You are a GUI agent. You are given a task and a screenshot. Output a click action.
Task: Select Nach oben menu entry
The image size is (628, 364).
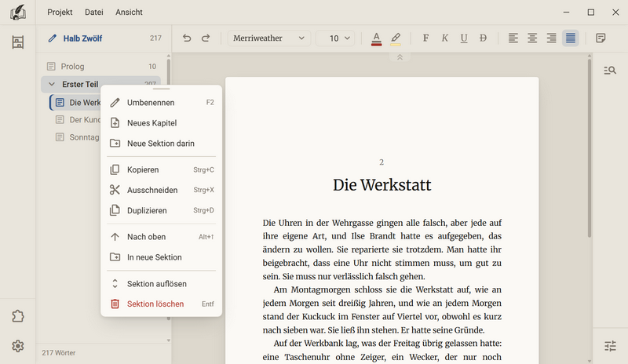[x=162, y=237]
